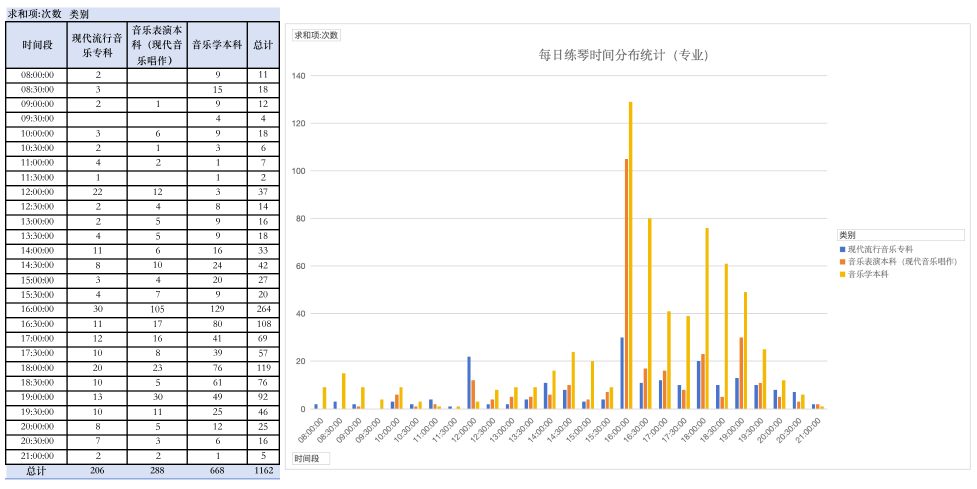The width and height of the screenshot is (977, 489).
Task: Click the 音乐表演本科（现代音乐唱作）legend label
Action: [x=902, y=261]
